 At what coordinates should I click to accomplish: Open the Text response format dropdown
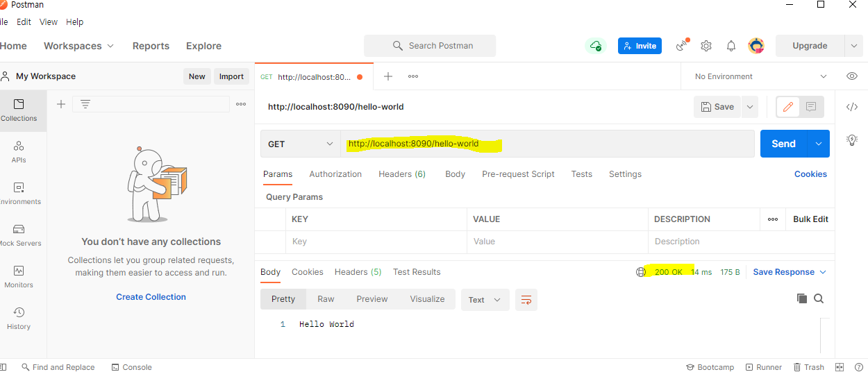point(485,300)
